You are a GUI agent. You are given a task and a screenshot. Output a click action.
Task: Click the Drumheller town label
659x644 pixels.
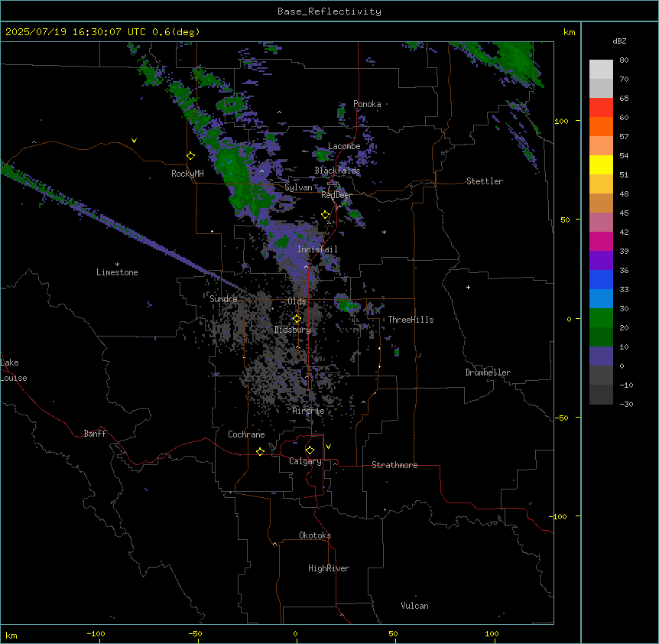click(x=488, y=372)
